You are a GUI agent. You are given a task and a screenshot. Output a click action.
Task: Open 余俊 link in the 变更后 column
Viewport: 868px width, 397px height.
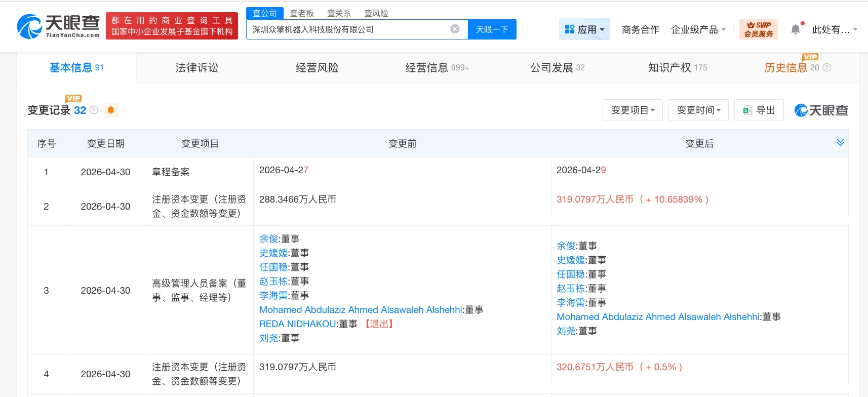[x=566, y=246]
